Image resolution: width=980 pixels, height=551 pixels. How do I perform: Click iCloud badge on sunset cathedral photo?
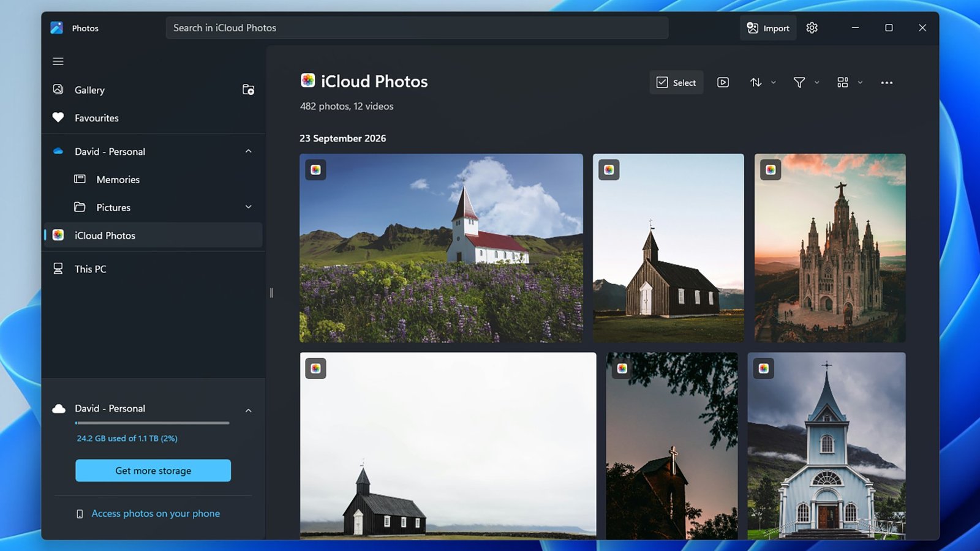tap(771, 170)
